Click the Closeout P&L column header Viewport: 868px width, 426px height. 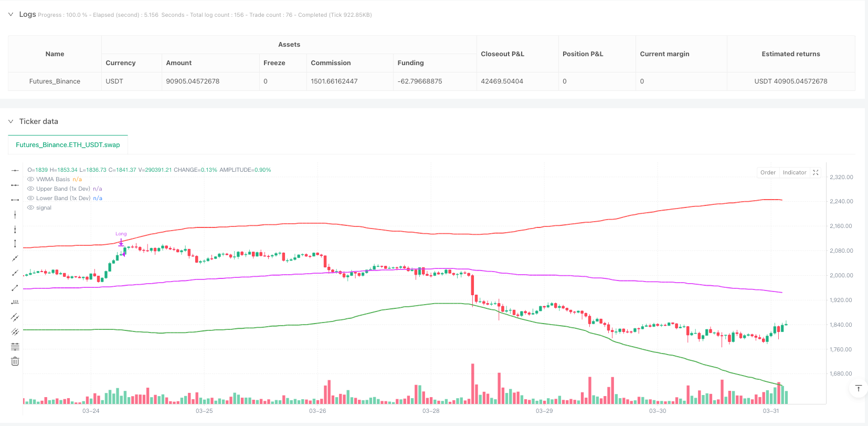(517, 54)
